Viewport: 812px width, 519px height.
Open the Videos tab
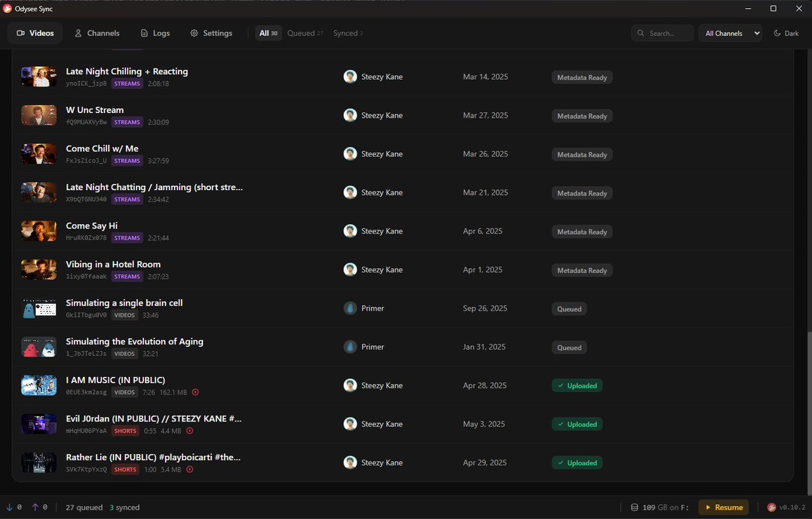pyautogui.click(x=35, y=33)
